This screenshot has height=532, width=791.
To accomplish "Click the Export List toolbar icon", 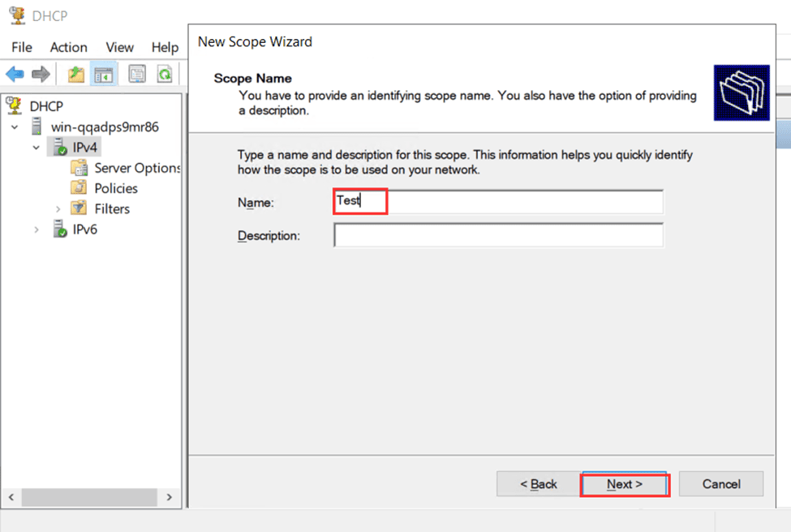I will [138, 74].
